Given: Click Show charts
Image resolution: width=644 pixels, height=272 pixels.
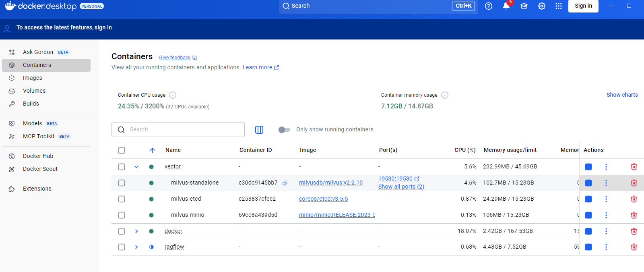Looking at the screenshot, I should [622, 95].
